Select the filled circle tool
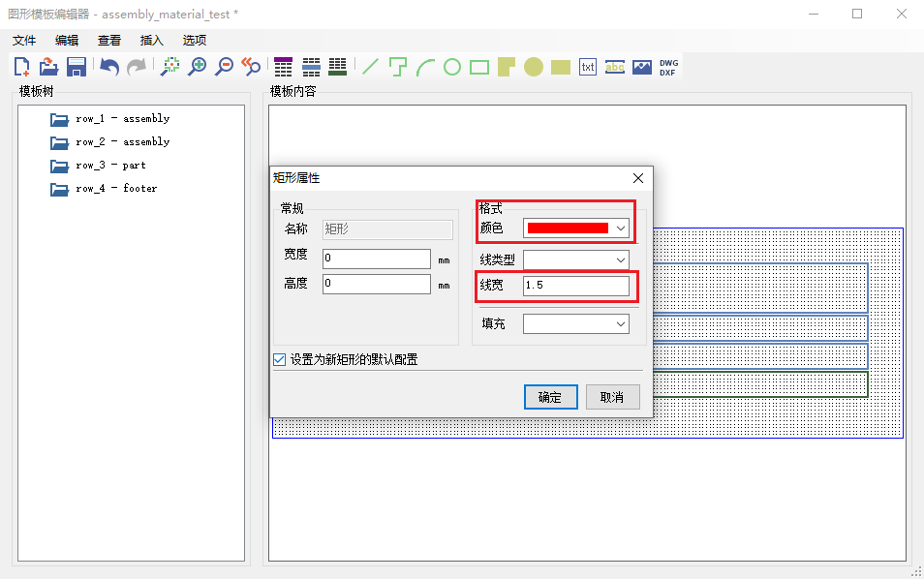Screen dimensions: 924x579 (534, 67)
